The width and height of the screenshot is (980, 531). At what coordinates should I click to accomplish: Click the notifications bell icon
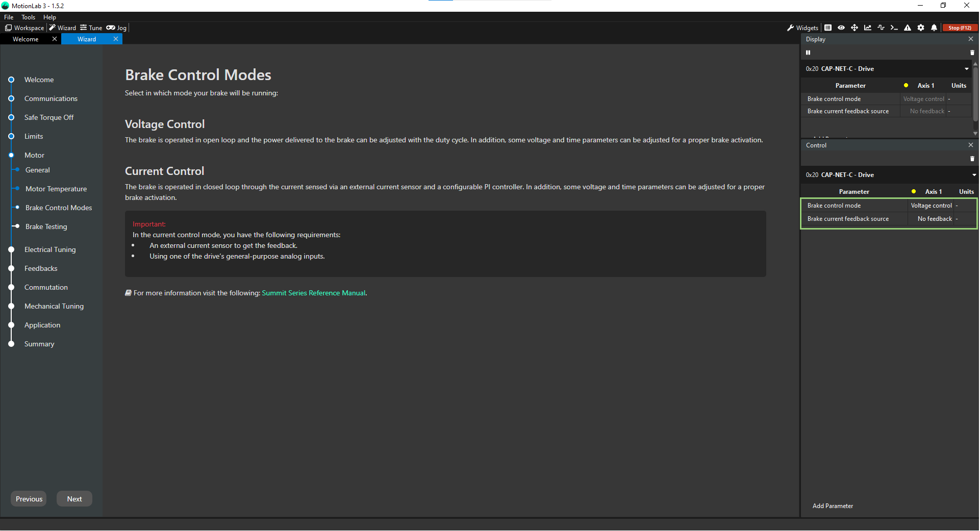[934, 28]
